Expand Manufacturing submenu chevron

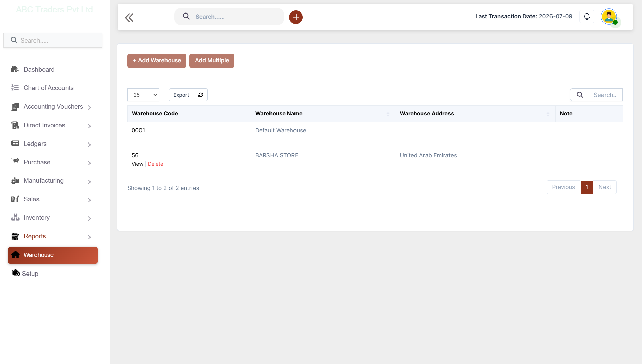[89, 182]
